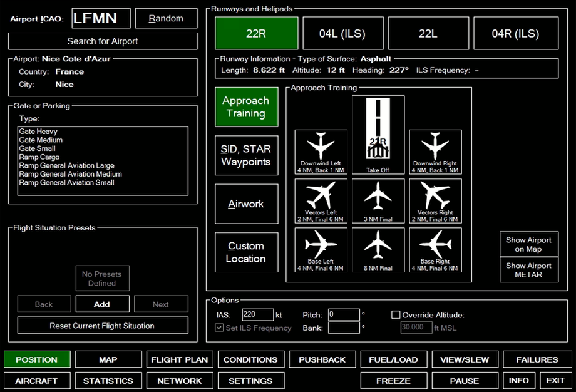The width and height of the screenshot is (576, 392).
Task: Open the FUEL/LOAD page
Action: (x=393, y=359)
